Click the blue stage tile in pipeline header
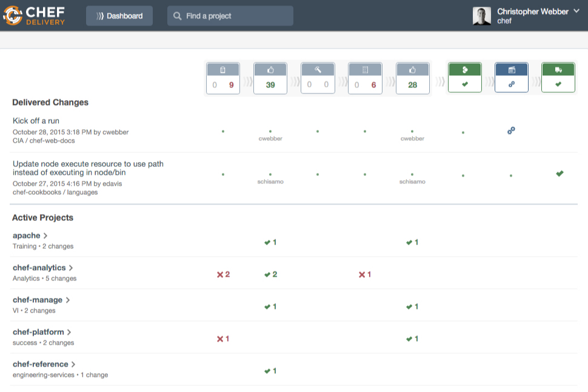Screen dimensions: 588x392 [511, 78]
